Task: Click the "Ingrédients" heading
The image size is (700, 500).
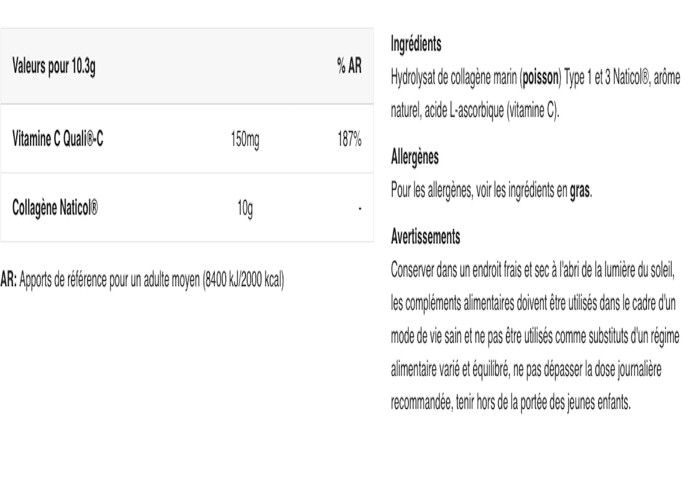Action: (416, 45)
